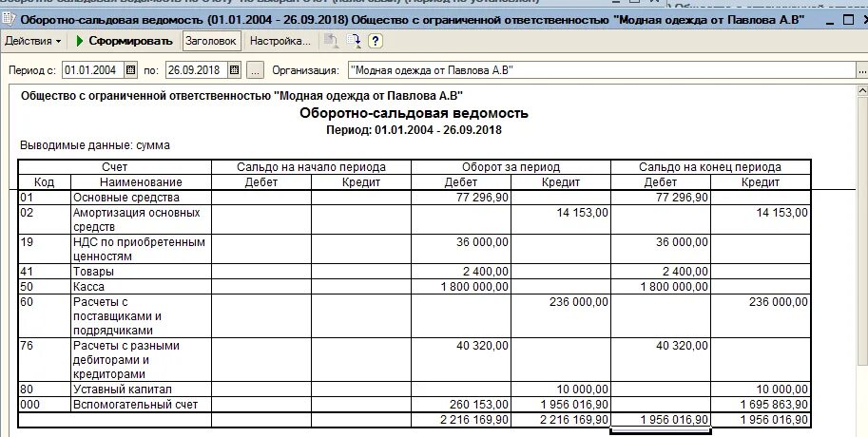Click the Оборот за период column header

[511, 167]
